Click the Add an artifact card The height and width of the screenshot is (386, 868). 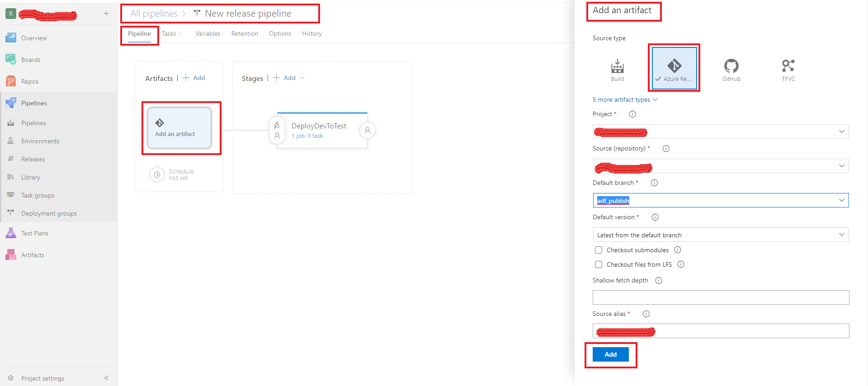(x=179, y=128)
